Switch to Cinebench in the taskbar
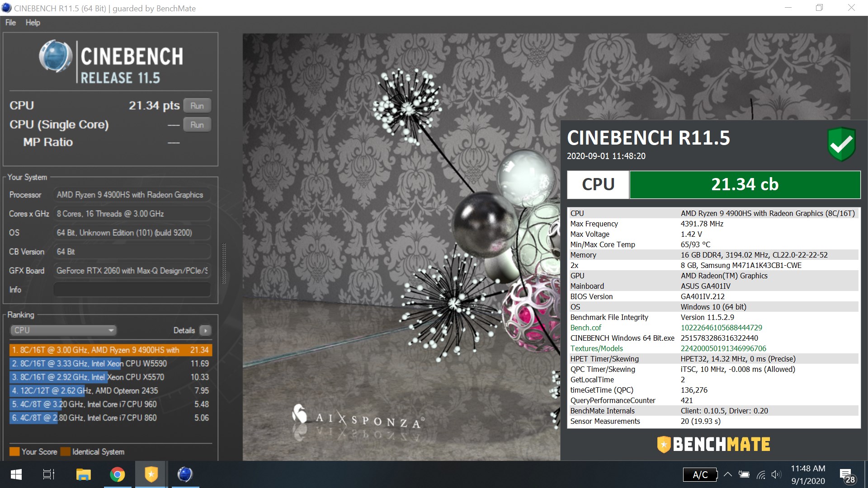868x488 pixels. coord(185,474)
